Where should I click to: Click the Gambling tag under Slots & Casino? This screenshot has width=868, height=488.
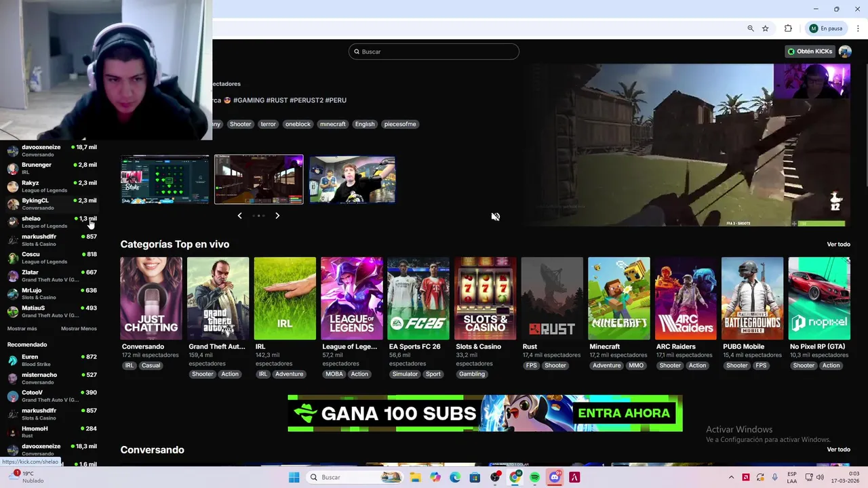[472, 374]
